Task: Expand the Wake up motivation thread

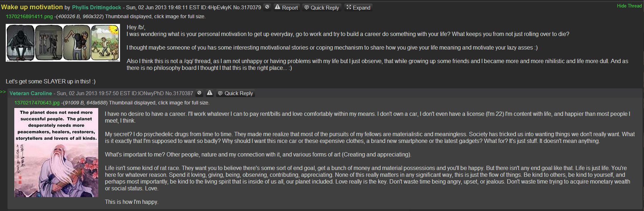Action: coord(358,7)
